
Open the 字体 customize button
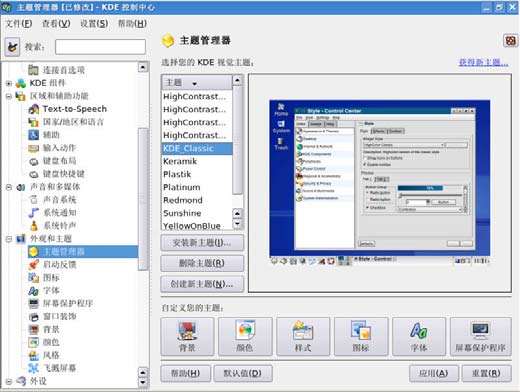click(x=419, y=336)
